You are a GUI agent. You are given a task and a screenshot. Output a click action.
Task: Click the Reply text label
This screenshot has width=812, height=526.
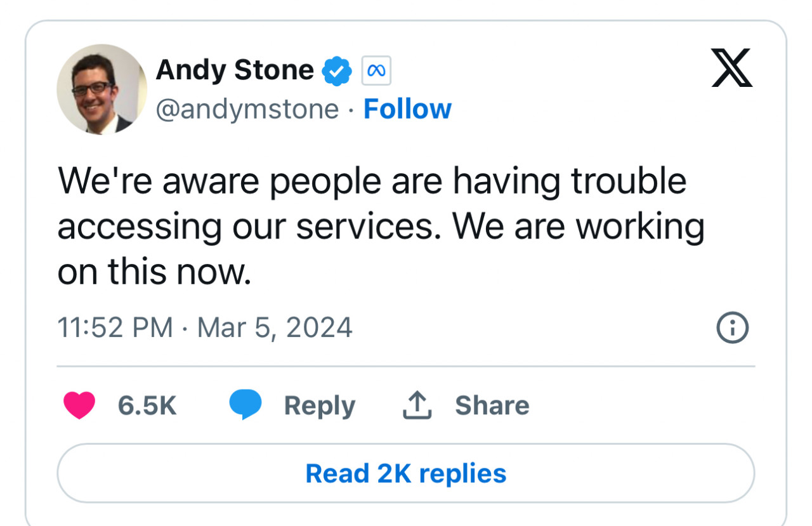[x=320, y=407]
